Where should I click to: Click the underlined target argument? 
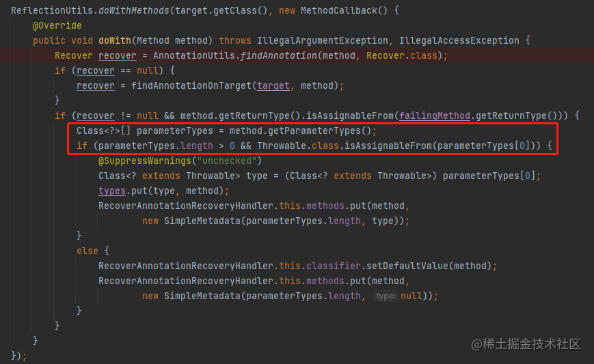(x=273, y=85)
